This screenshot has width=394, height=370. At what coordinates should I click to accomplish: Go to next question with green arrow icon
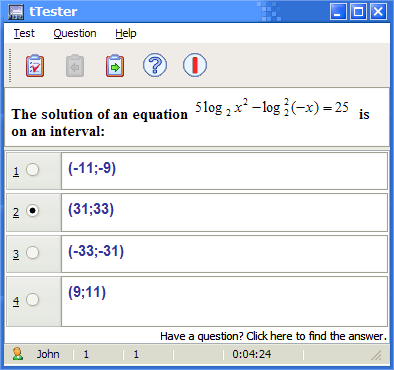point(115,66)
